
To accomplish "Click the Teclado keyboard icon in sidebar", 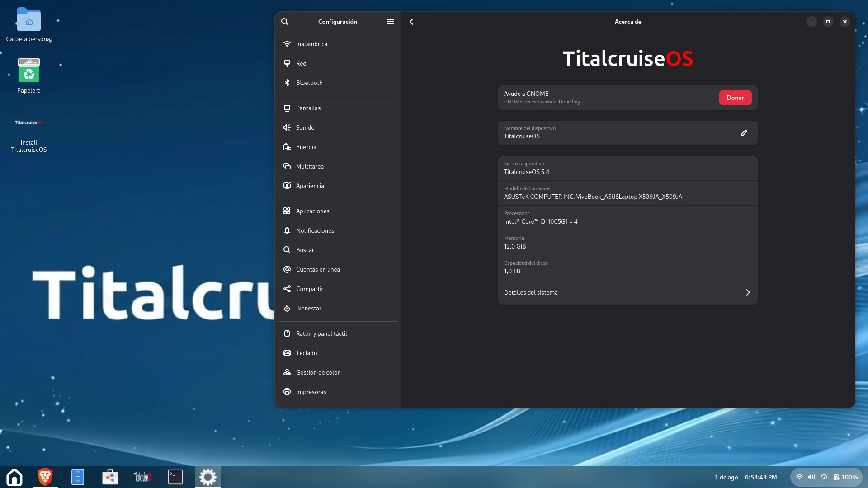I will coord(287,353).
